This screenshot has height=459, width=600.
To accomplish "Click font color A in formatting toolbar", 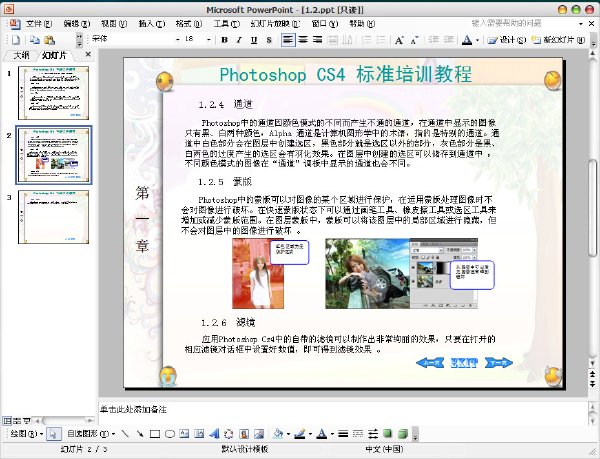I will [467, 40].
